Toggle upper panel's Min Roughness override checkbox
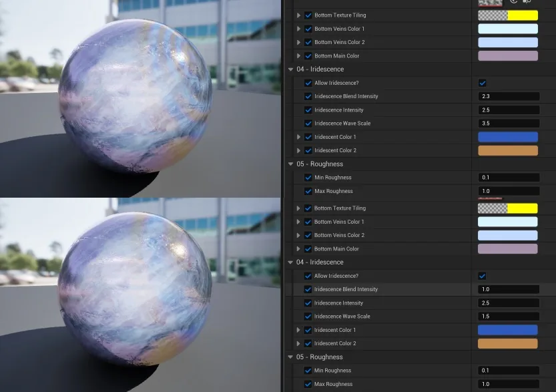556x392 pixels. [308, 178]
